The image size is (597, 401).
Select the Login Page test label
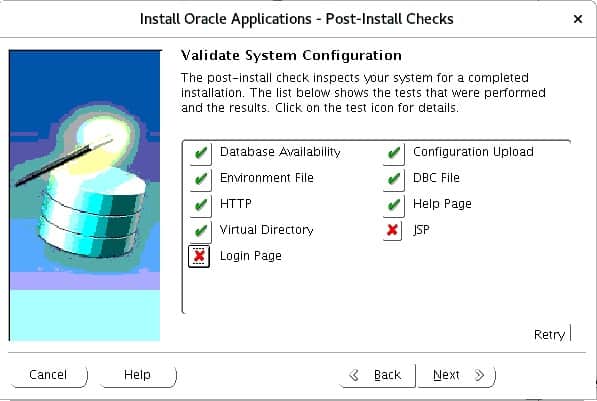tap(251, 256)
